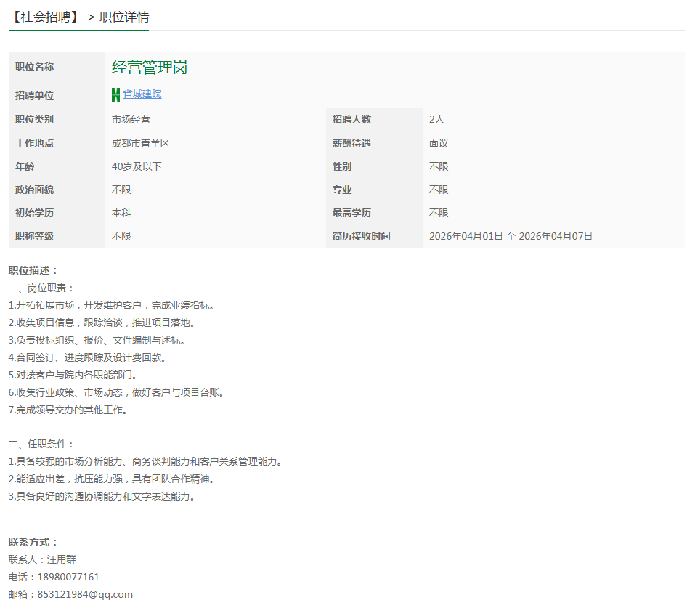Click the 职称等级 label cell
Viewport: 687px width, 616px height.
(x=35, y=236)
